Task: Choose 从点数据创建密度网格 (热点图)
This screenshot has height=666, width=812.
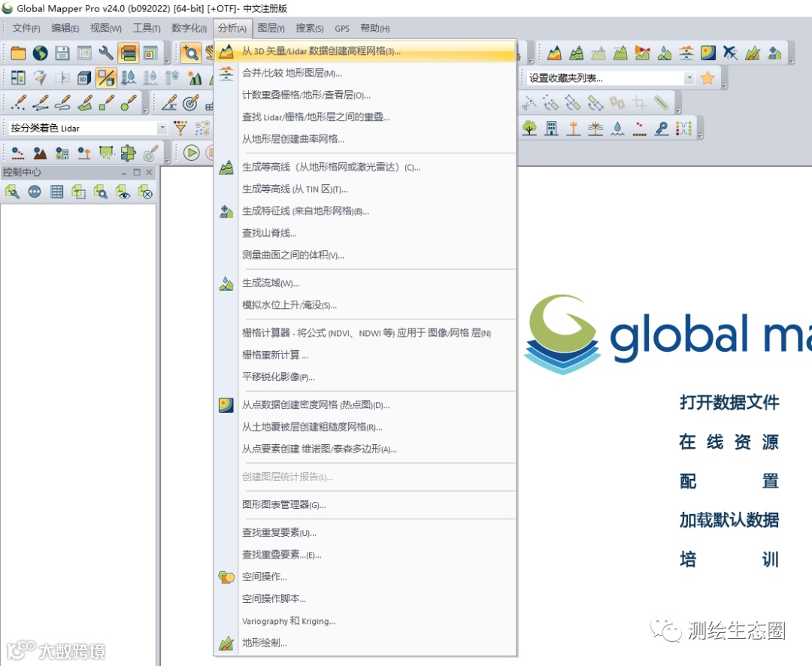Action: click(x=365, y=405)
